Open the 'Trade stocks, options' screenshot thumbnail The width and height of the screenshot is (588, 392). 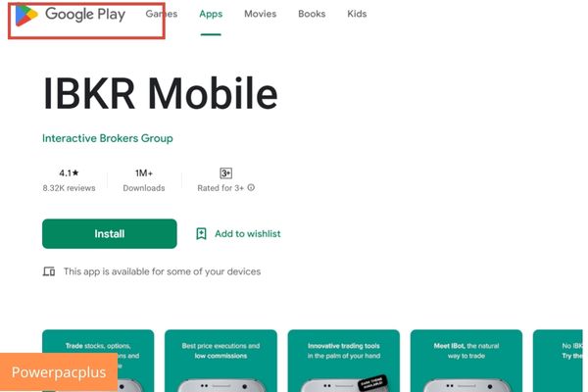click(x=98, y=361)
